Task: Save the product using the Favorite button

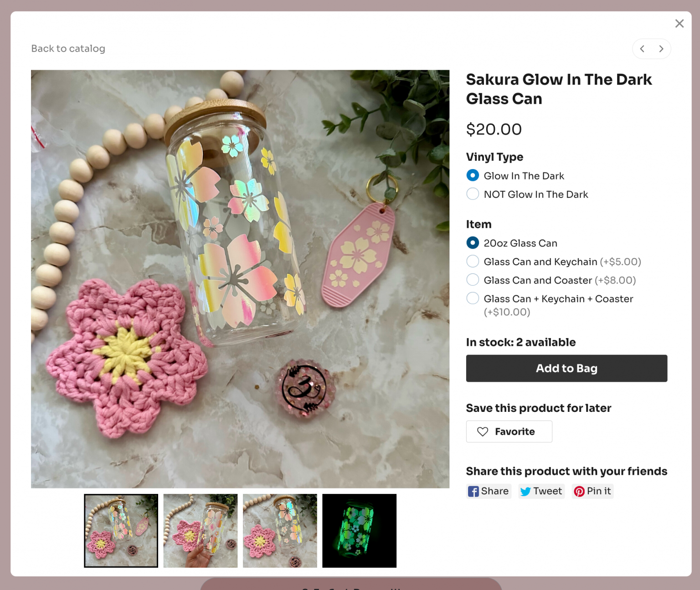Action: click(x=509, y=431)
